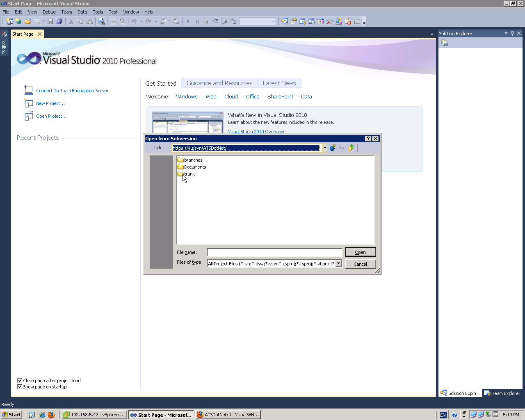Image resolution: width=525 pixels, height=420 pixels.
Task: Switch to vSphere taskbar window
Action: click(94, 415)
